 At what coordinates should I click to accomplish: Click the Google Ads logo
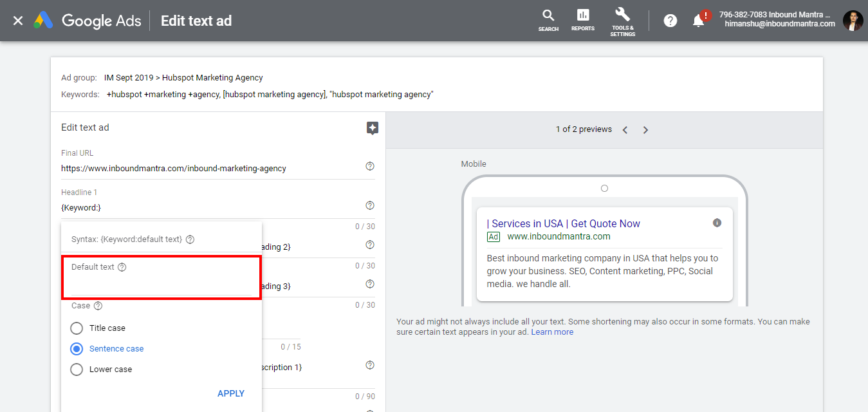(88, 21)
